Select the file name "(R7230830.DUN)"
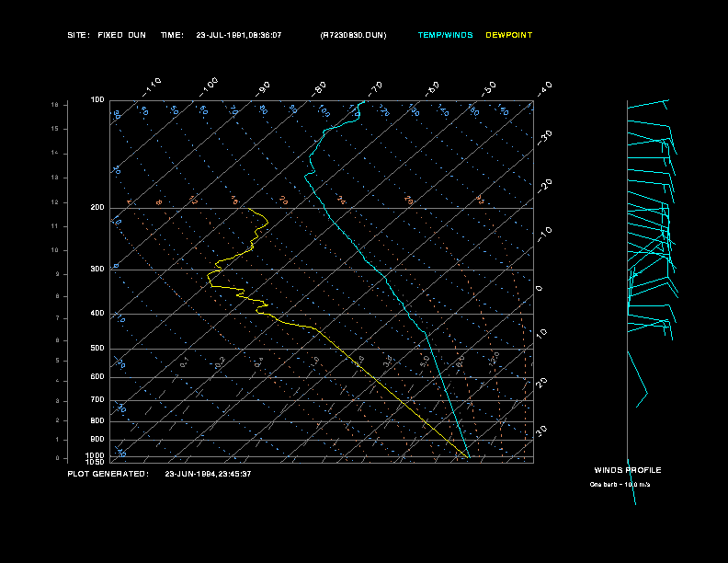Viewport: 728px width, 563px height. [x=353, y=35]
